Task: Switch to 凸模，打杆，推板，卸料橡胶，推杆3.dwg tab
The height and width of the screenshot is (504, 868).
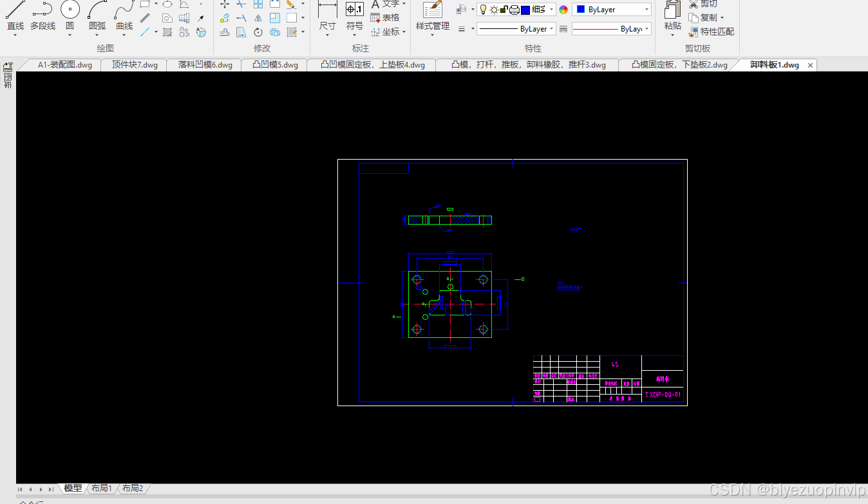Action: [x=529, y=65]
